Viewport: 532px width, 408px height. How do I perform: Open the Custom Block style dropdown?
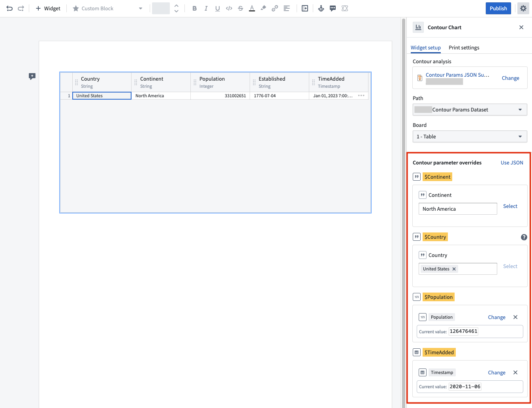click(107, 8)
